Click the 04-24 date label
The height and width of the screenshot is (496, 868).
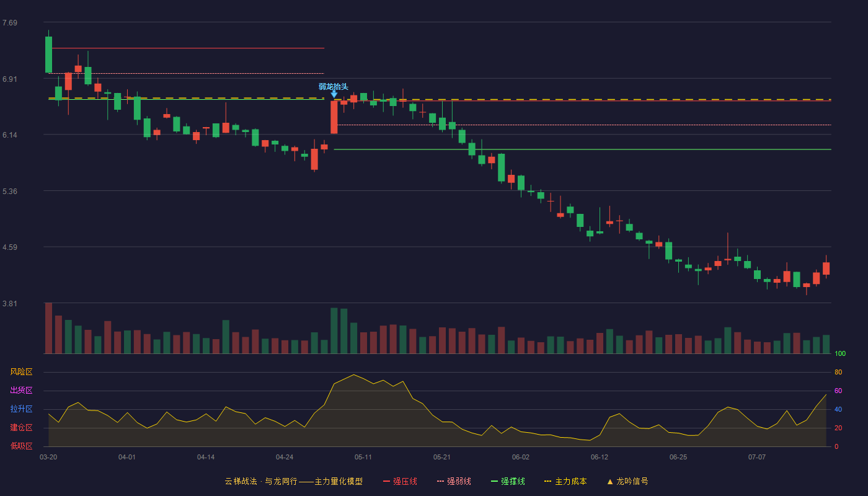tap(285, 457)
